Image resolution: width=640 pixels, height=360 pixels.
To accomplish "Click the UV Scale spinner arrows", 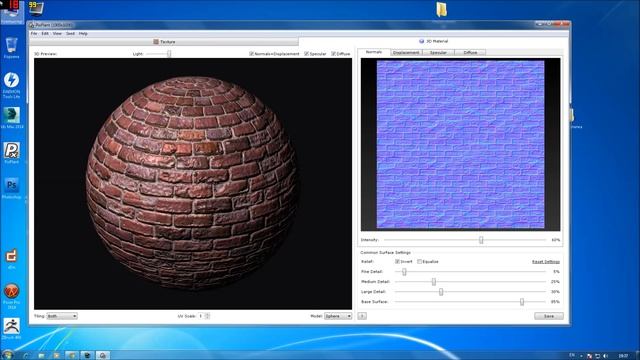I will tap(207, 316).
